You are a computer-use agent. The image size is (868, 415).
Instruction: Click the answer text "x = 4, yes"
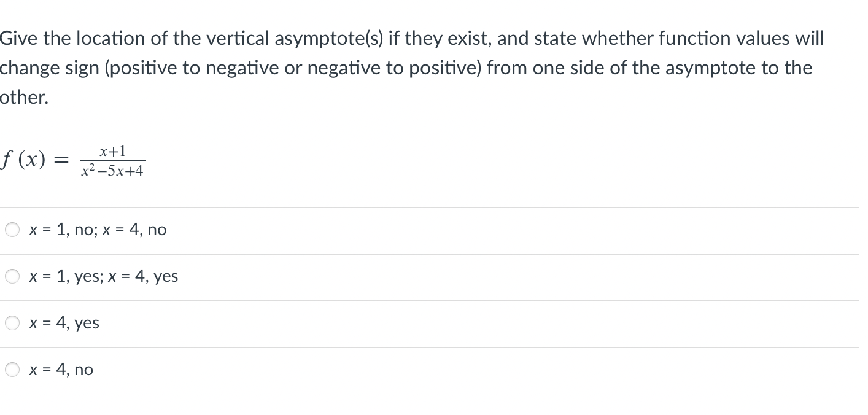(x=64, y=323)
